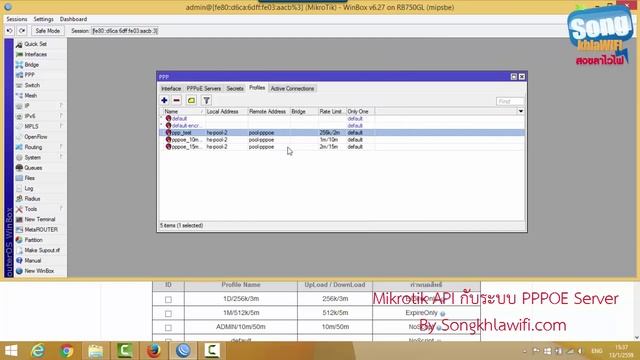Tick checkbox for ADMIN/10m/50m profile
The width and height of the screenshot is (640, 360).
pyautogui.click(x=168, y=327)
